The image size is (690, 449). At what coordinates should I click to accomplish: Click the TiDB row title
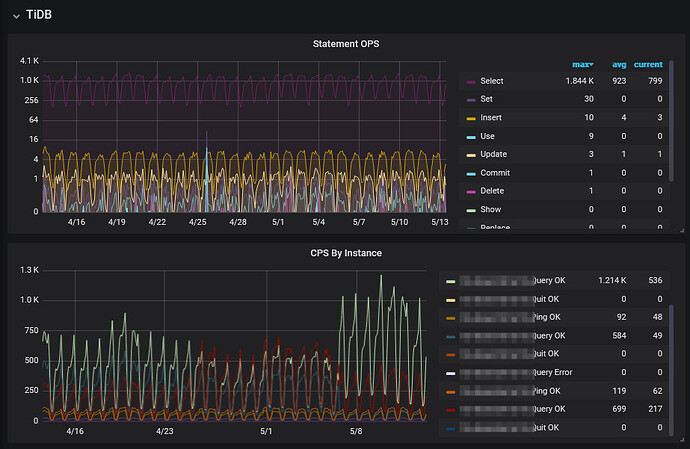pyautogui.click(x=40, y=15)
